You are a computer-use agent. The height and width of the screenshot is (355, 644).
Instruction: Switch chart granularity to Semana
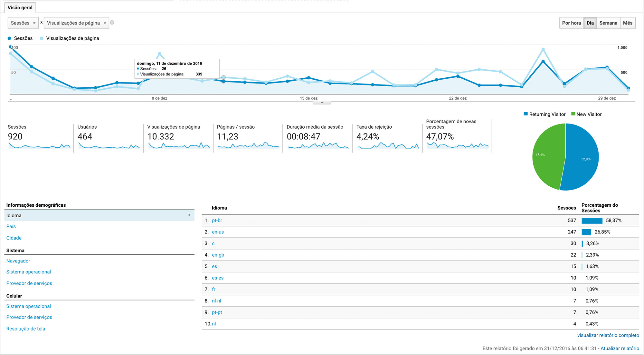click(x=608, y=23)
